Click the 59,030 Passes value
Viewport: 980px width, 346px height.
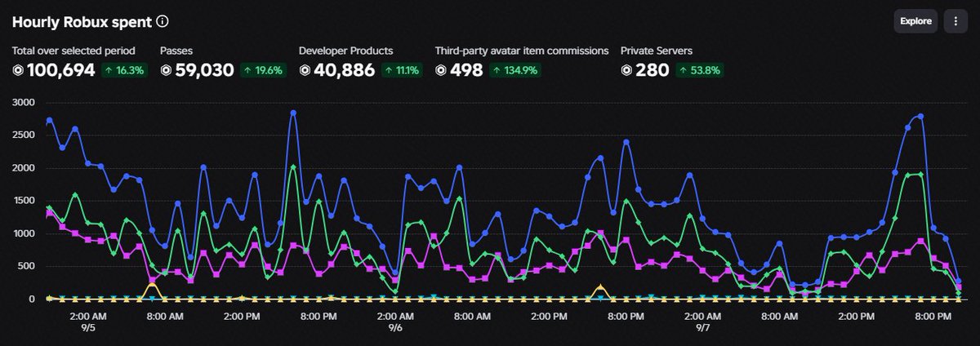pos(205,71)
